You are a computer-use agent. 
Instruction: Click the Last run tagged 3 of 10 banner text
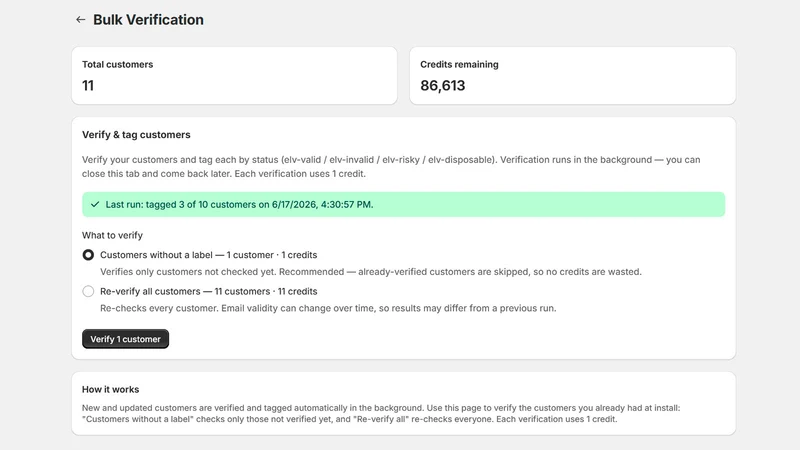click(239, 205)
